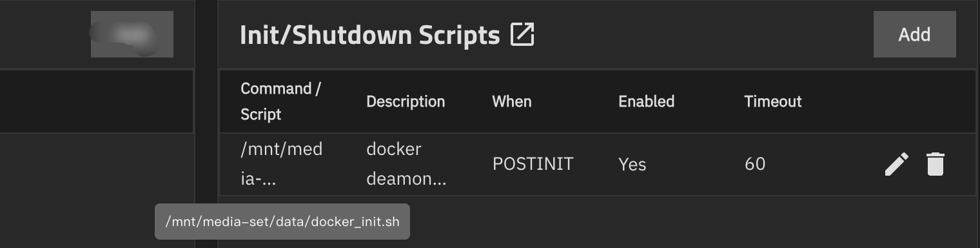980x248 pixels.
Task: Click the Init/Shutdown Scripts heading text
Action: coord(369,35)
